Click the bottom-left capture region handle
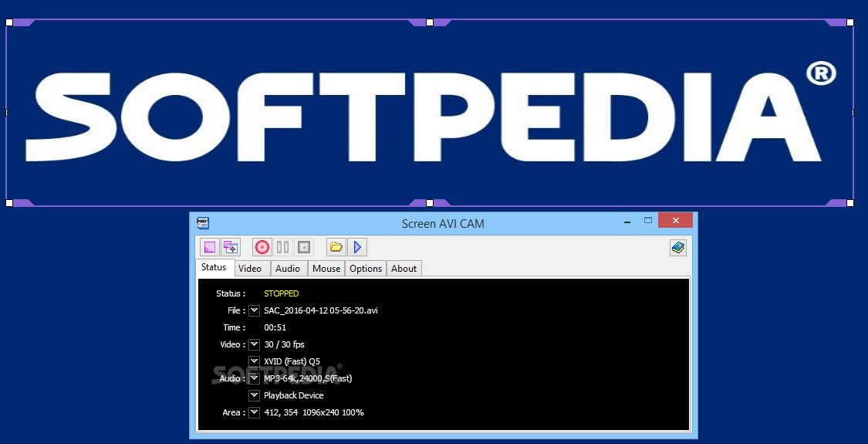The height and width of the screenshot is (444, 868). point(8,203)
